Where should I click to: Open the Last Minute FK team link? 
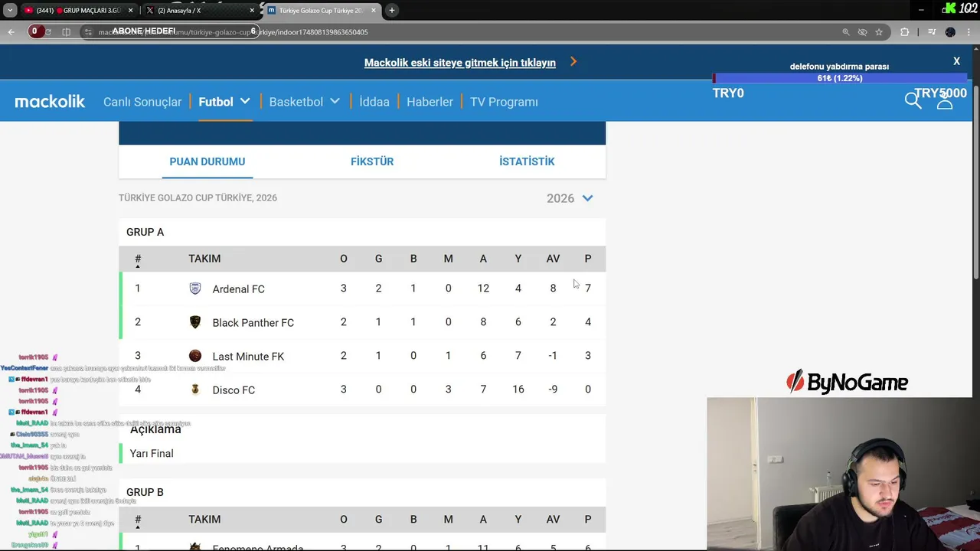pos(248,357)
